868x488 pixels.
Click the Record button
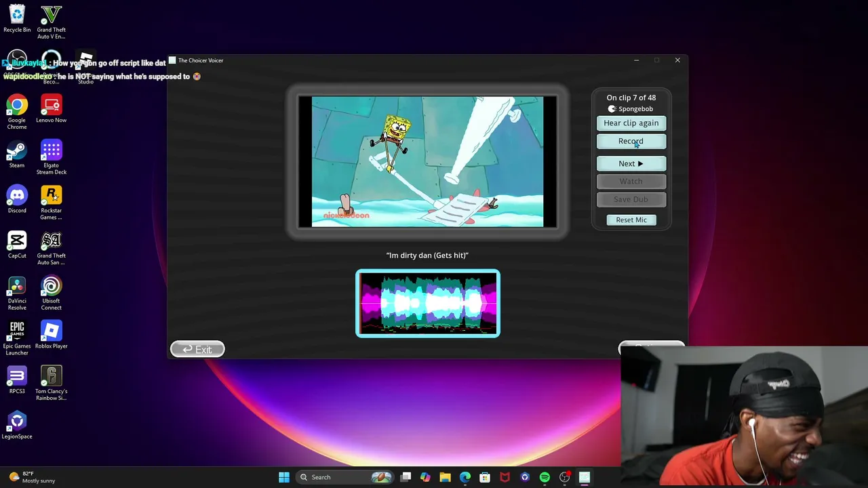point(631,141)
